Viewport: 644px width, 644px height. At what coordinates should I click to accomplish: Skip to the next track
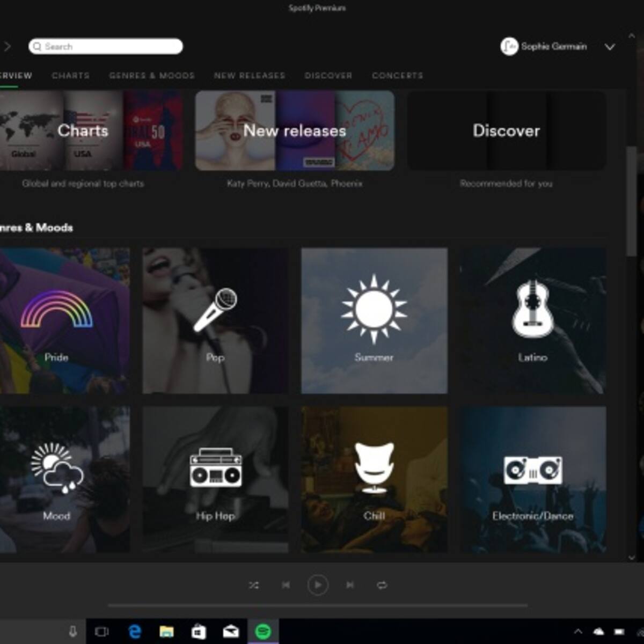[350, 585]
